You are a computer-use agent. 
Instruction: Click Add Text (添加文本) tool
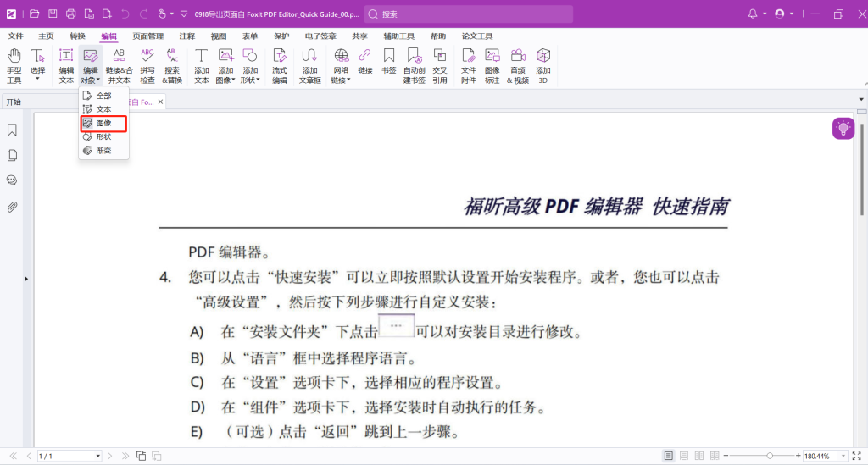coord(202,66)
